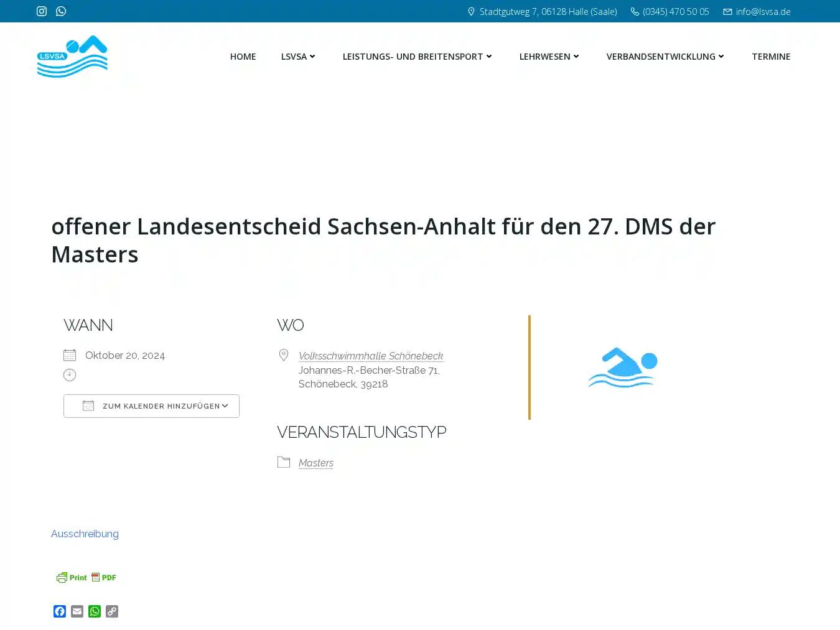Click the location pin icon next to Volksschwimmhalle
This screenshot has width=840, height=630.
tap(284, 354)
